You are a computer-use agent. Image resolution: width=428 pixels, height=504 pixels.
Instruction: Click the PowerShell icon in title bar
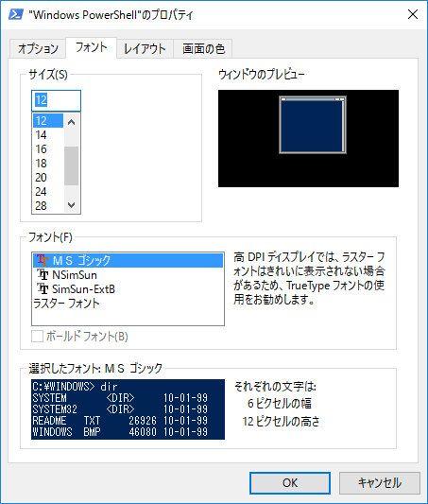pos(16,14)
